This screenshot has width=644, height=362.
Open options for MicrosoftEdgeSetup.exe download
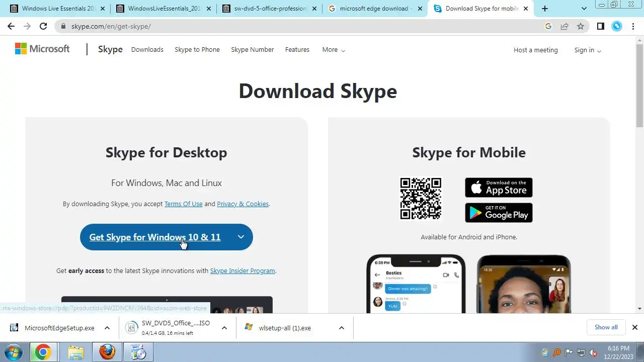pyautogui.click(x=107, y=328)
